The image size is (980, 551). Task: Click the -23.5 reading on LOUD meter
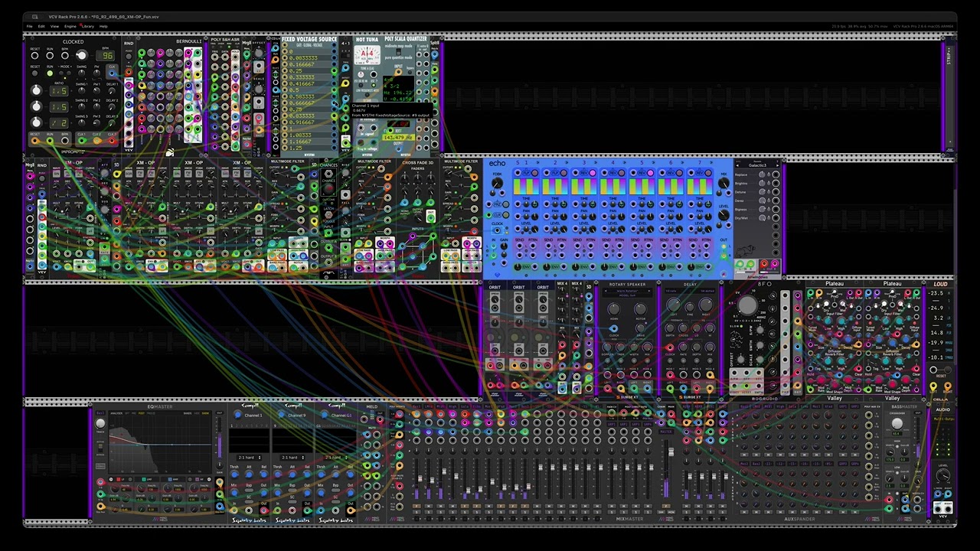936,293
